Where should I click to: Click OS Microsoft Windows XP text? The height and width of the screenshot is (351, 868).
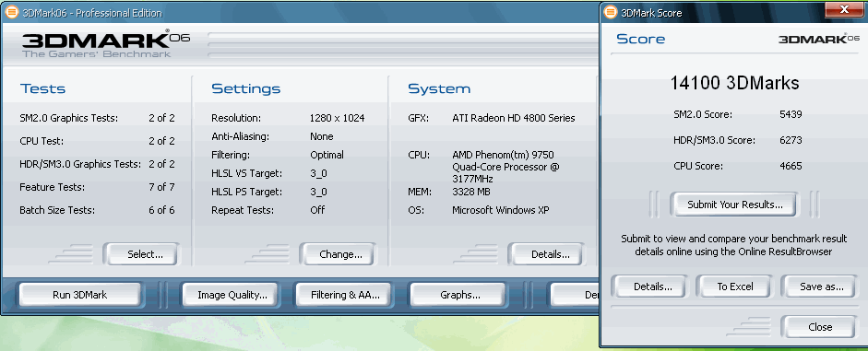coord(500,210)
